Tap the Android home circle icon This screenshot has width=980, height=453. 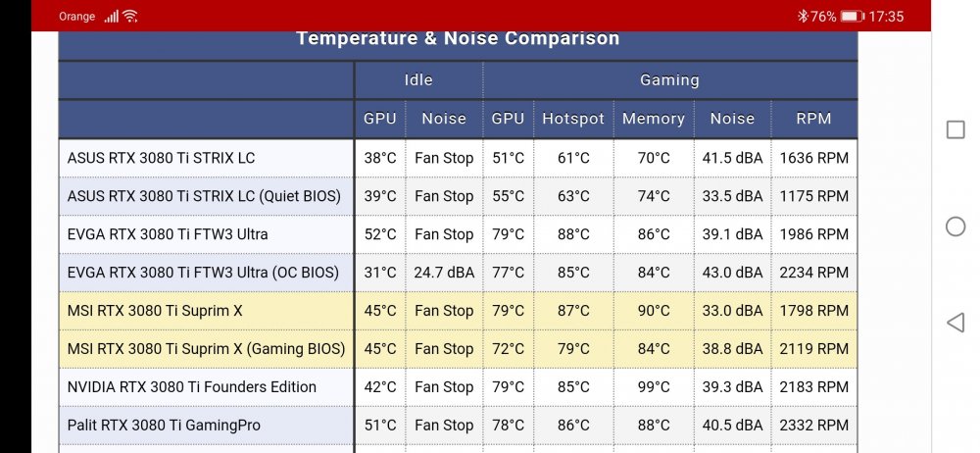pyautogui.click(x=955, y=226)
